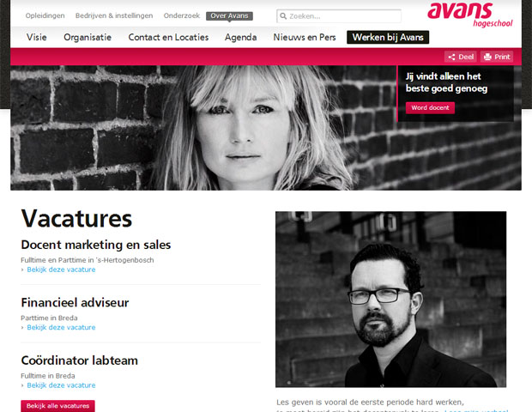Open the Organisatie submenu item
The image size is (532, 412).
click(88, 37)
